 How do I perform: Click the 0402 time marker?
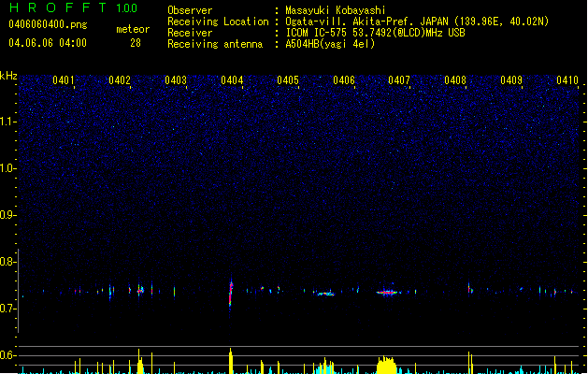(x=120, y=80)
